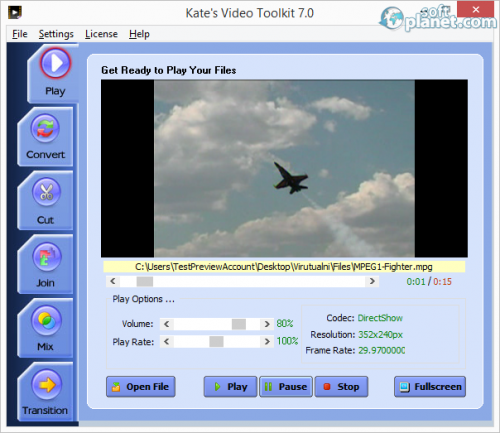The height and width of the screenshot is (433, 500).
Task: Open the Join tool
Action: pyautogui.click(x=46, y=264)
